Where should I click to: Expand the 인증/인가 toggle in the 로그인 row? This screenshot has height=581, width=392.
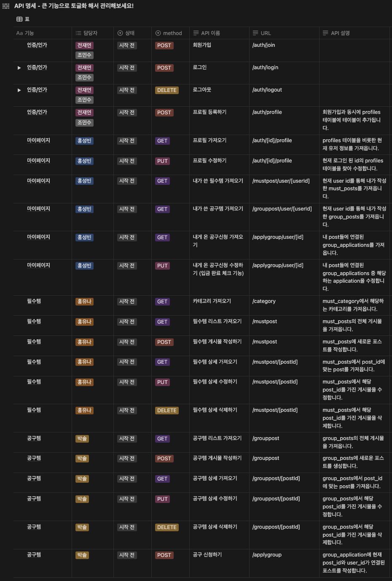[x=19, y=68]
